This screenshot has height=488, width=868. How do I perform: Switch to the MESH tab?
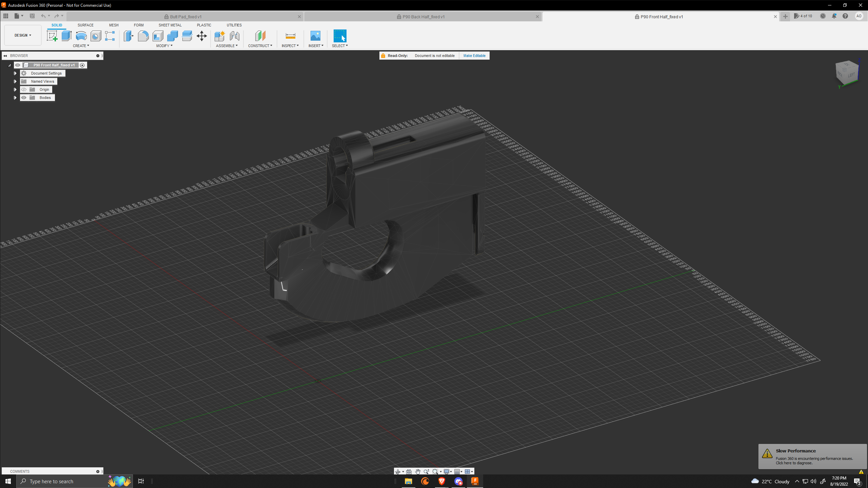[114, 25]
